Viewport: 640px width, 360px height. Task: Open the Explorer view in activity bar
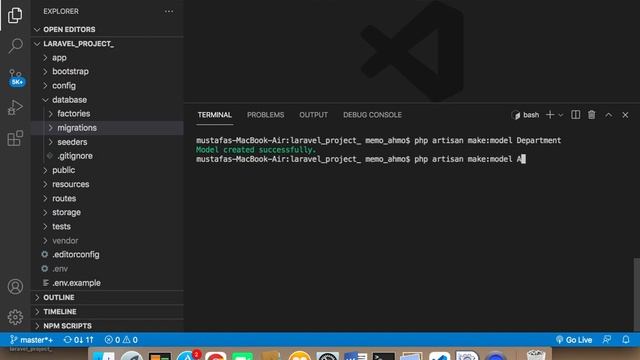pyautogui.click(x=15, y=15)
